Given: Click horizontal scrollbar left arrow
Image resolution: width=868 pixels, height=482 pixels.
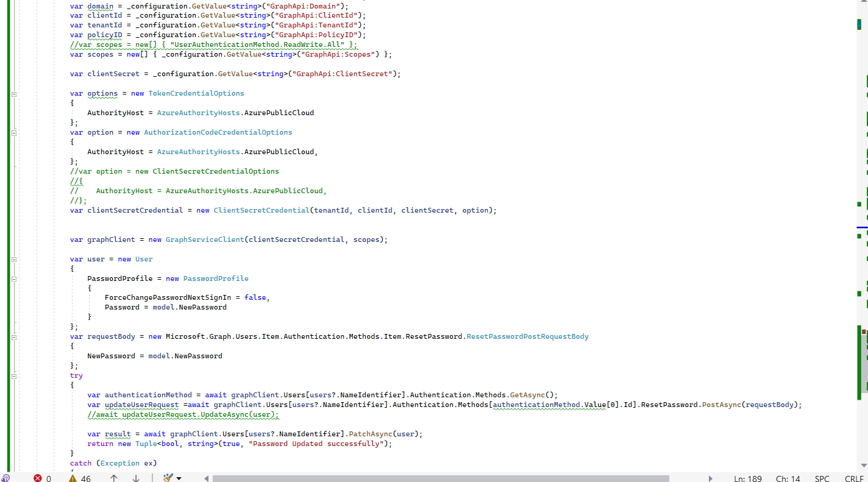Looking at the screenshot, I should click(x=207, y=478).
